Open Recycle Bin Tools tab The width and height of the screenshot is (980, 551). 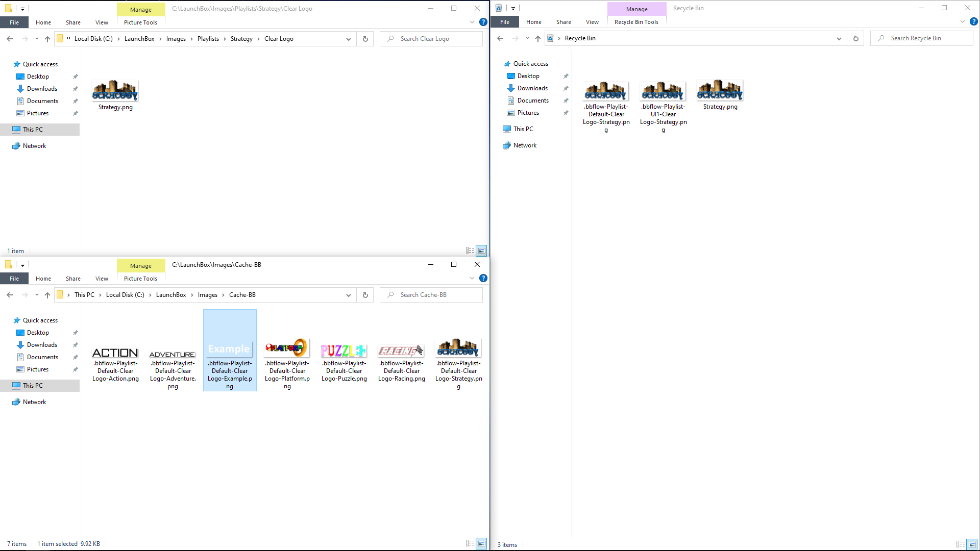[636, 22]
